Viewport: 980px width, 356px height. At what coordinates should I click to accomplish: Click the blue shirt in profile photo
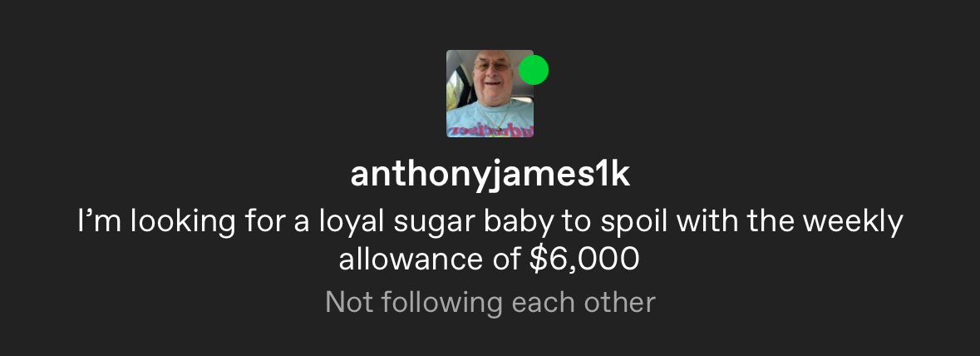pyautogui.click(x=490, y=120)
